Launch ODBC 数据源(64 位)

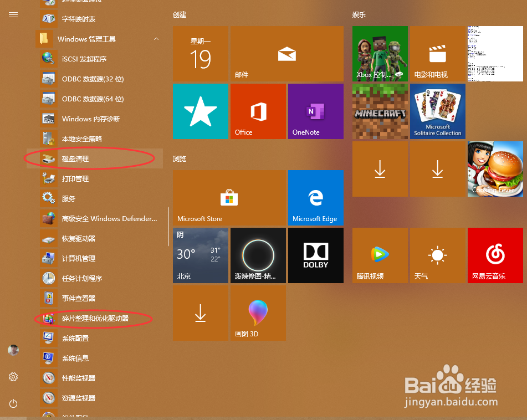pyautogui.click(x=95, y=99)
